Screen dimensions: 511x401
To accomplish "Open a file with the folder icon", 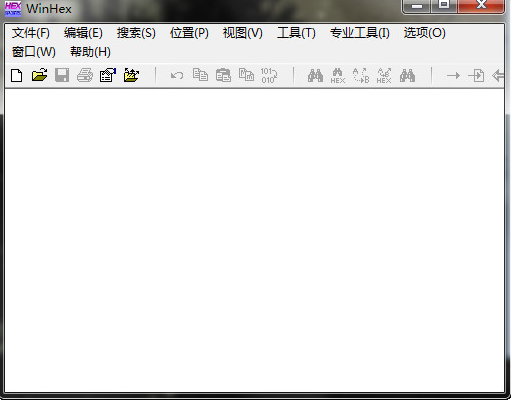I will point(40,75).
